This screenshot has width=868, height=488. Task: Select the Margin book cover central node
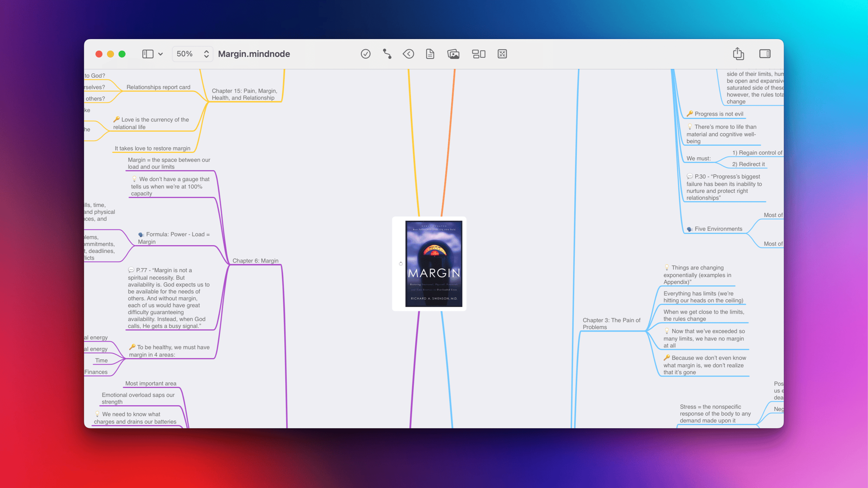[x=434, y=264]
